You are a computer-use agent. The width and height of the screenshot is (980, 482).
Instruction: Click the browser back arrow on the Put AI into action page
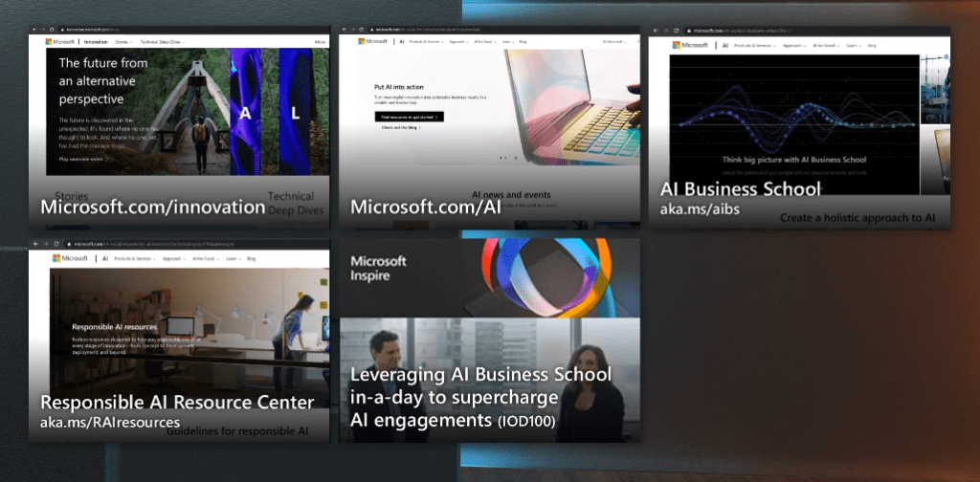pyautogui.click(x=345, y=31)
